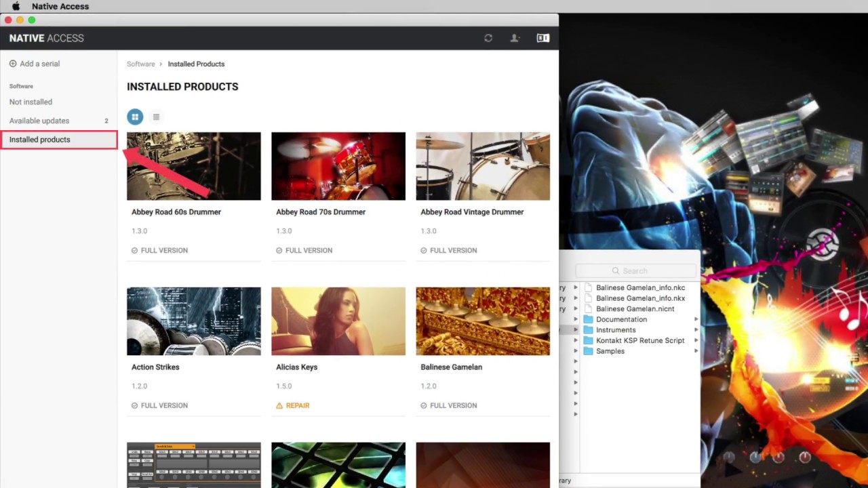The width and height of the screenshot is (868, 488).
Task: Select Not installed in sidebar
Action: click(x=31, y=102)
